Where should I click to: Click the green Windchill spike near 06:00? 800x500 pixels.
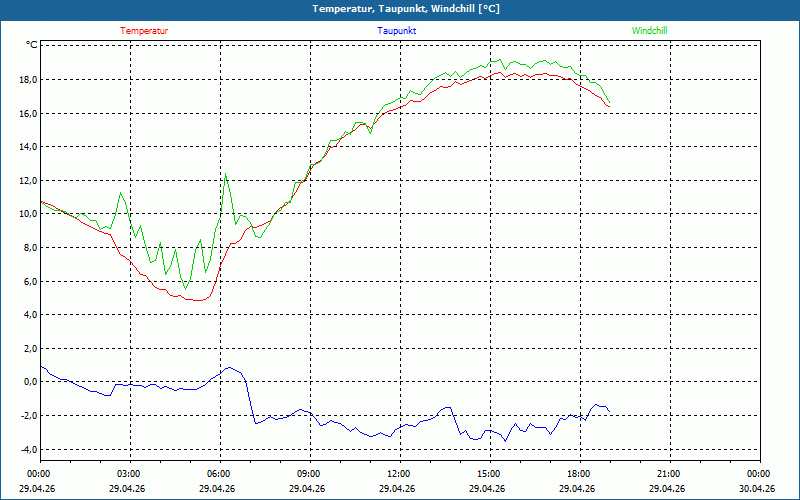pos(225,175)
